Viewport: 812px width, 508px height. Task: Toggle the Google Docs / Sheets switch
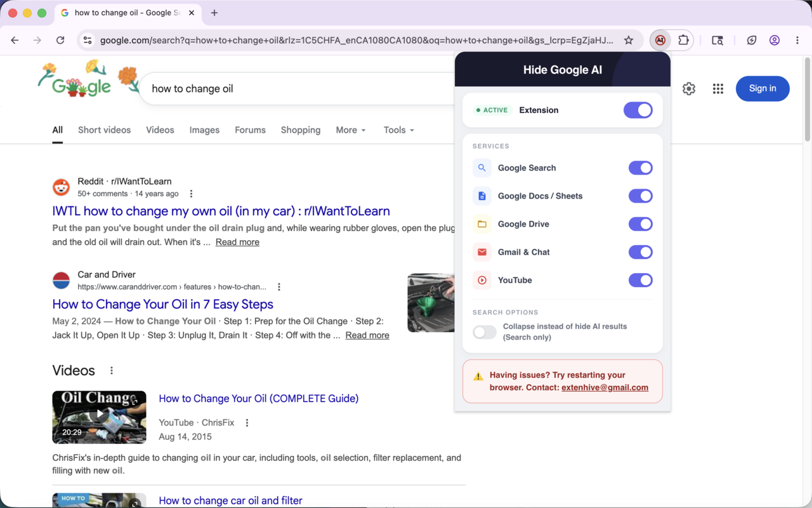point(641,196)
